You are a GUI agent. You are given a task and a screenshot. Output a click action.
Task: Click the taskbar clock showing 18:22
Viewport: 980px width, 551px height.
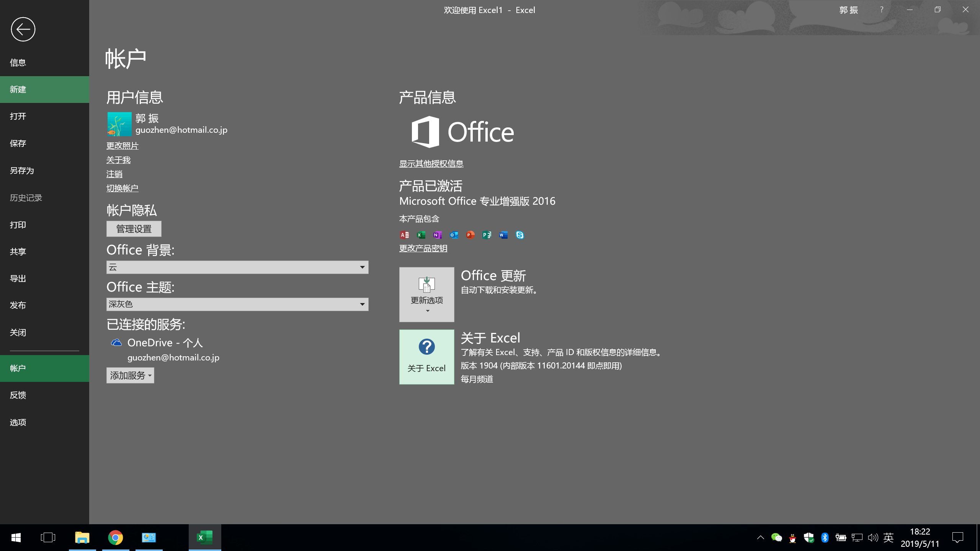tap(920, 538)
